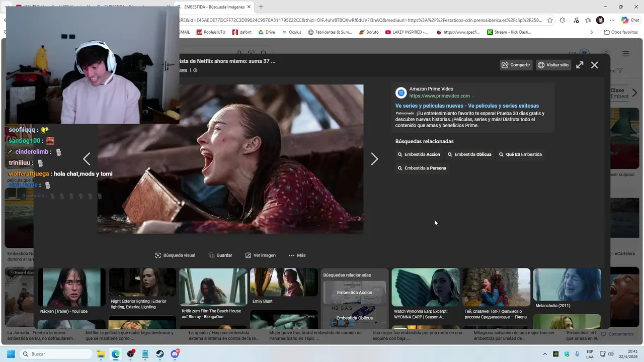Open Steam from the taskbar
The width and height of the screenshot is (644, 362).
pos(160,354)
